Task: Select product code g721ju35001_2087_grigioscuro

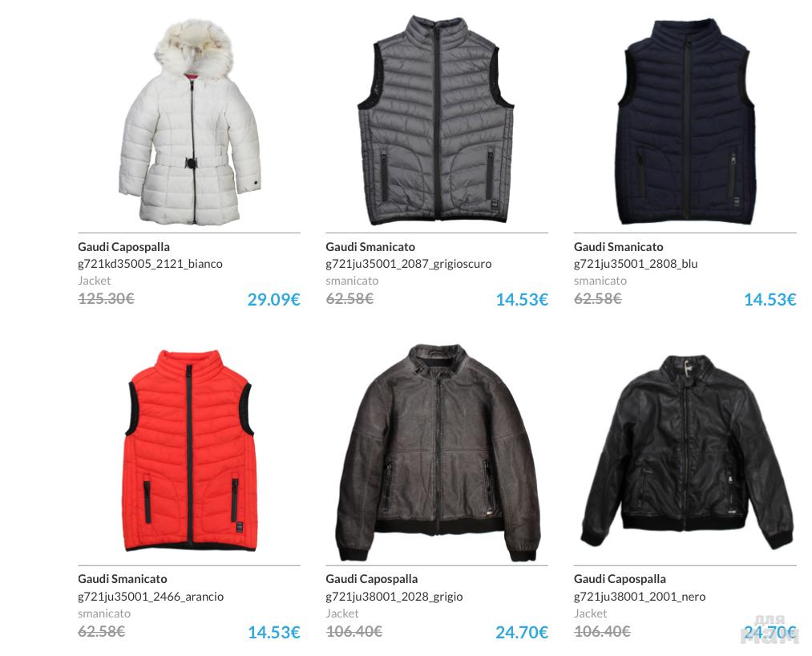Action: point(409,264)
